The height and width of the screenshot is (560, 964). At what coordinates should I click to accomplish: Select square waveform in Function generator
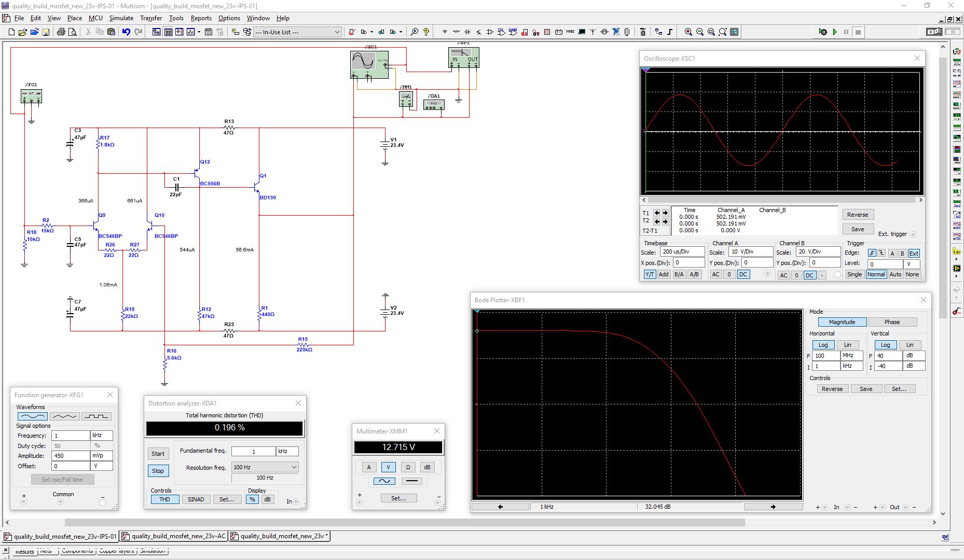tap(97, 416)
